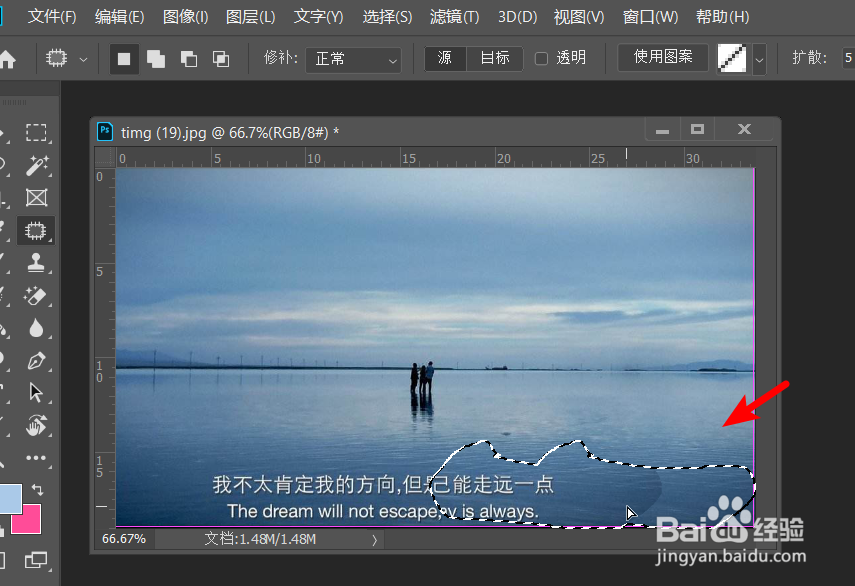This screenshot has width=855, height=586.
Task: Open the tool preset picker dropdown
Action: click(83, 60)
